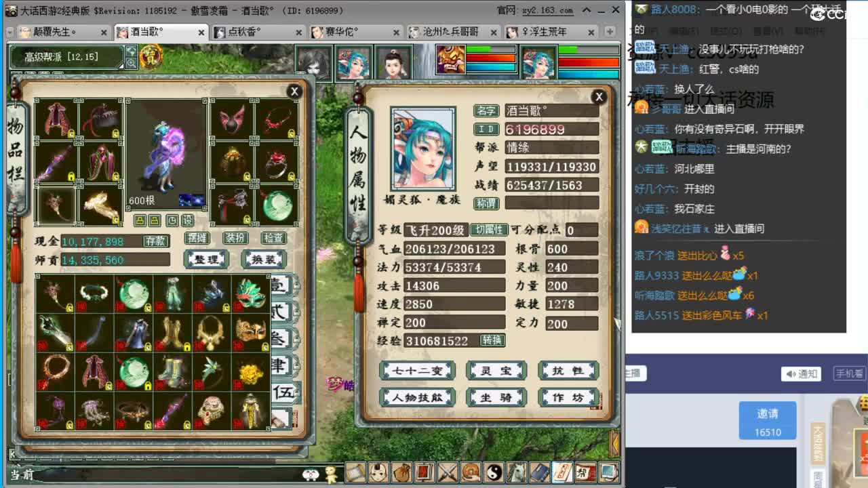Click the 装扮 dress-up button
The image size is (868, 488).
235,239
